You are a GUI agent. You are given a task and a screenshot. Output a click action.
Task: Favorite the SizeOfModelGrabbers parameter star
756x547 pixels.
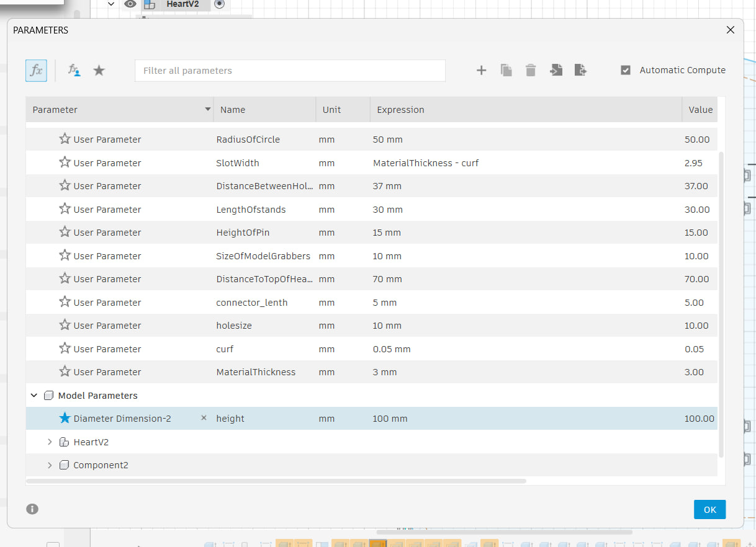click(x=65, y=256)
